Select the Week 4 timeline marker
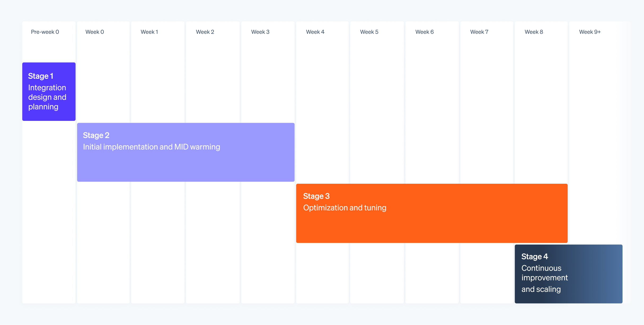The image size is (644, 325). pos(315,32)
